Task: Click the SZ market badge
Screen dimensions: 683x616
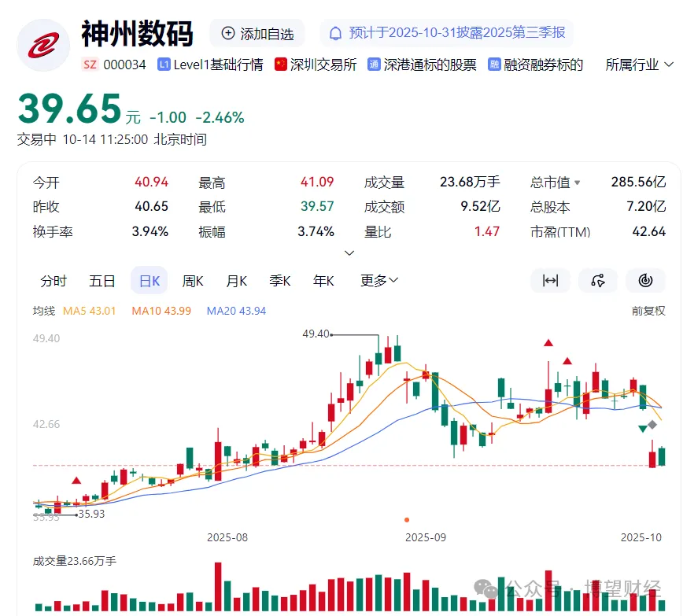Action: pos(90,65)
